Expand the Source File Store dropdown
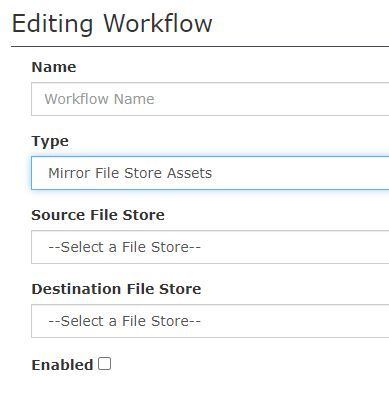 pos(210,247)
